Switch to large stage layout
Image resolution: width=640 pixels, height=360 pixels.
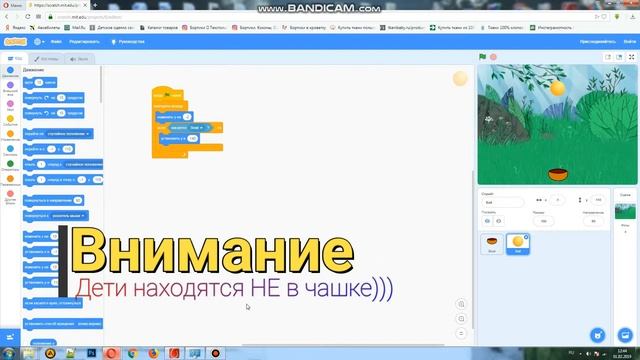(619, 57)
